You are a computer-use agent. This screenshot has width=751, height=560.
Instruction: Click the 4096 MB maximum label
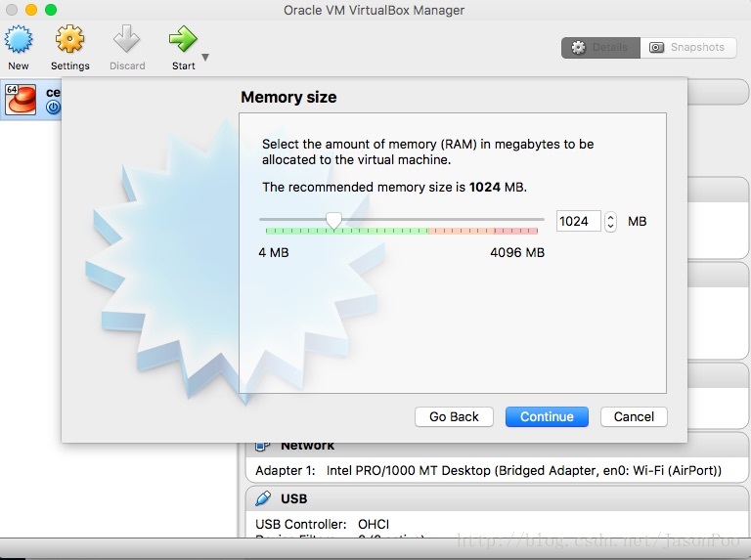click(x=517, y=253)
